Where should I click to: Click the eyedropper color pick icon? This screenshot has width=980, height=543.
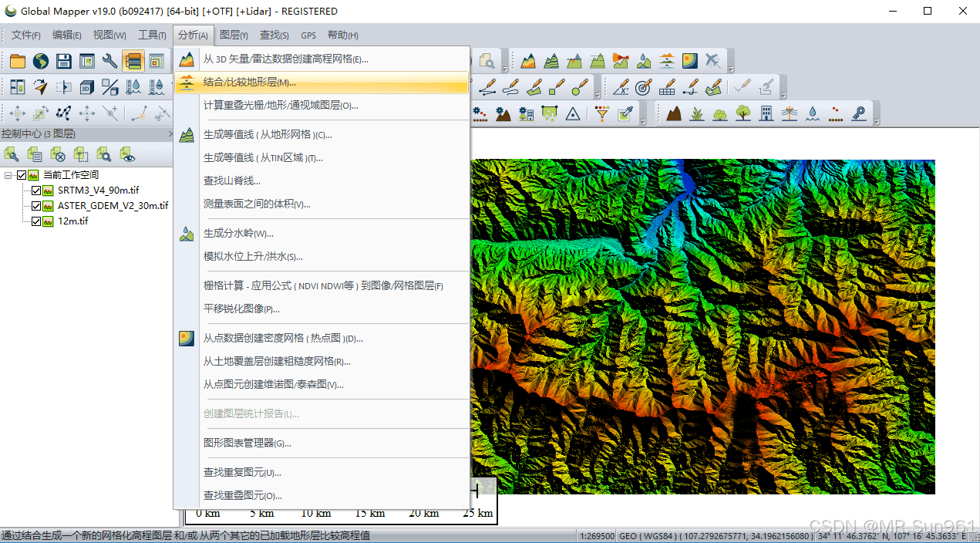(625, 113)
